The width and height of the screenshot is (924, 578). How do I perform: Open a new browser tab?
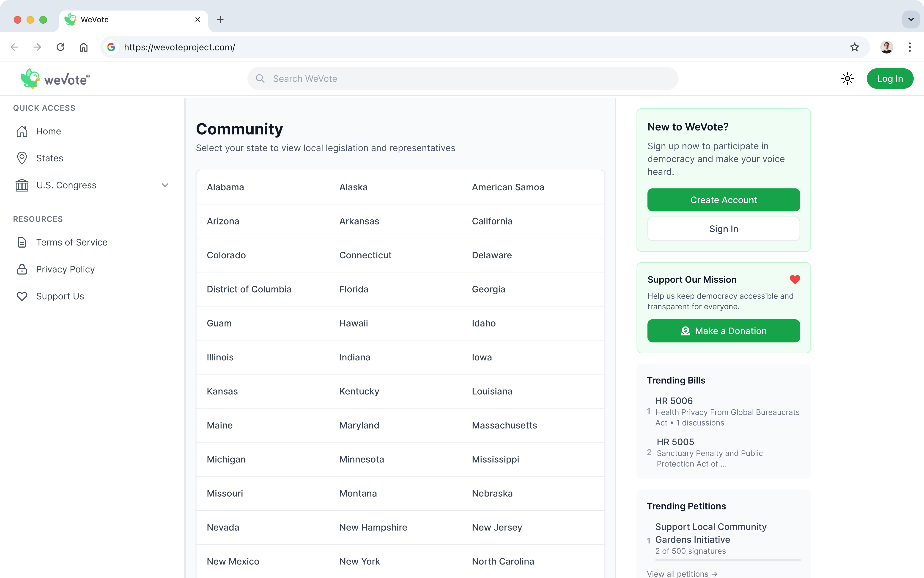pyautogui.click(x=220, y=19)
